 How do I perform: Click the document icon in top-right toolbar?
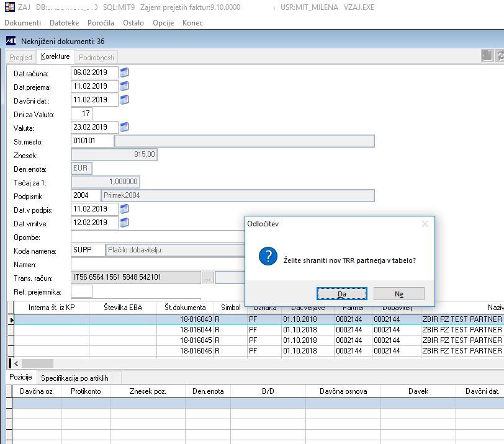487,56
